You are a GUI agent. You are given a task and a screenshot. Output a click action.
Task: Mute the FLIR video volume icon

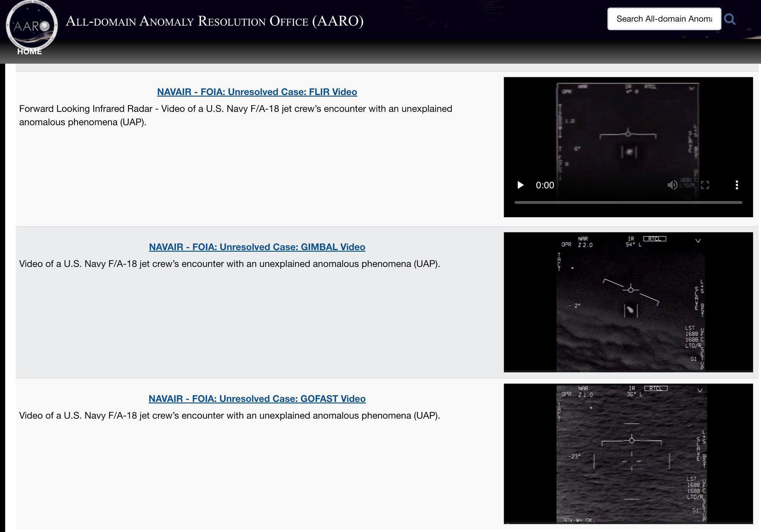coord(672,185)
